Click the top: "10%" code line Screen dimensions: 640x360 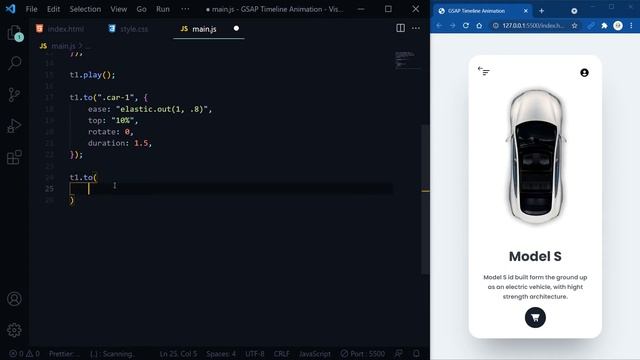(x=113, y=120)
